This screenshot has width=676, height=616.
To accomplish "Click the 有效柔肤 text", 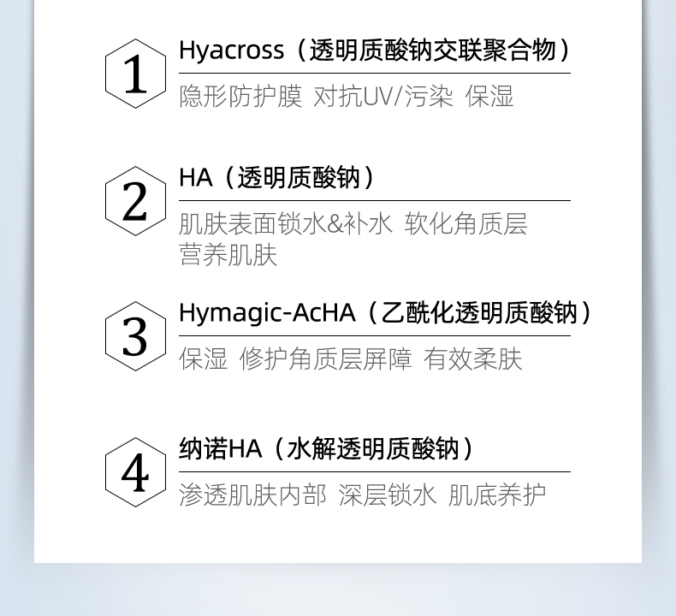I will coord(472,359).
